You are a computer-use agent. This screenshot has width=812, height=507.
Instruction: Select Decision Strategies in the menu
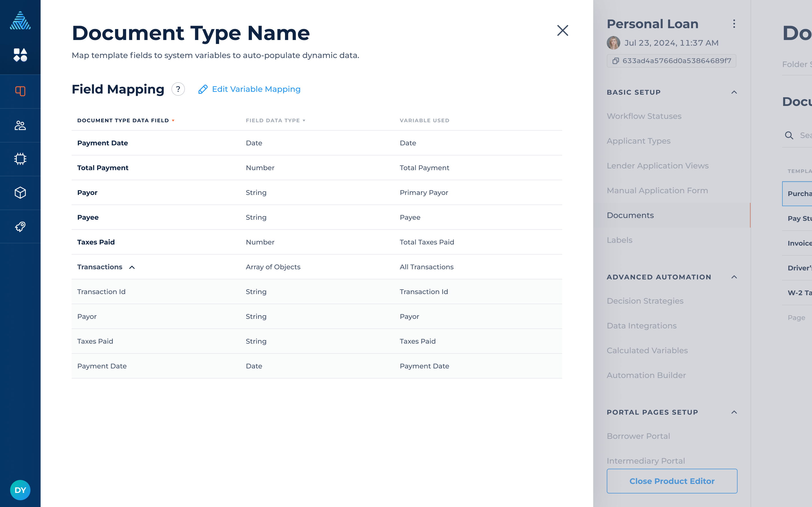pos(645,301)
